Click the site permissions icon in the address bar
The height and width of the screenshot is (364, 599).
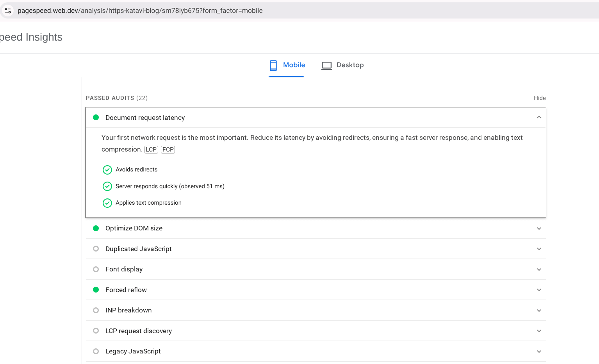point(8,10)
